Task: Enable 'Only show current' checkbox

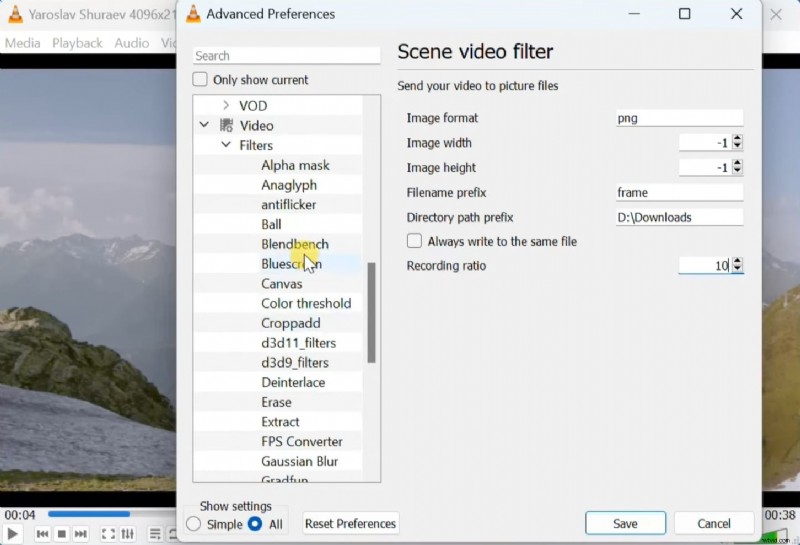Action: 200,80
